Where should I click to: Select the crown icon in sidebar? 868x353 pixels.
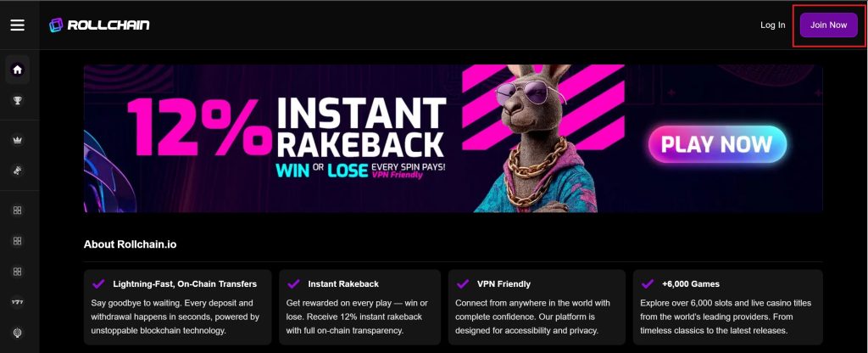17,140
